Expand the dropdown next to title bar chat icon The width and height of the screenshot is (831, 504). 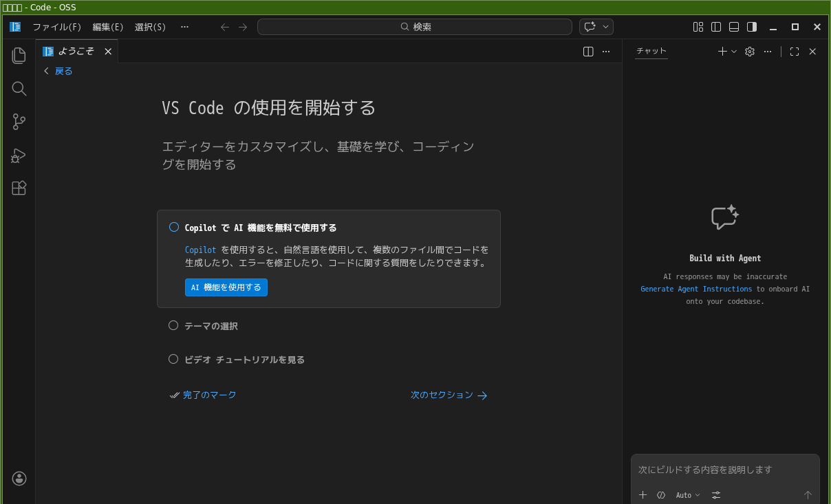pyautogui.click(x=606, y=27)
